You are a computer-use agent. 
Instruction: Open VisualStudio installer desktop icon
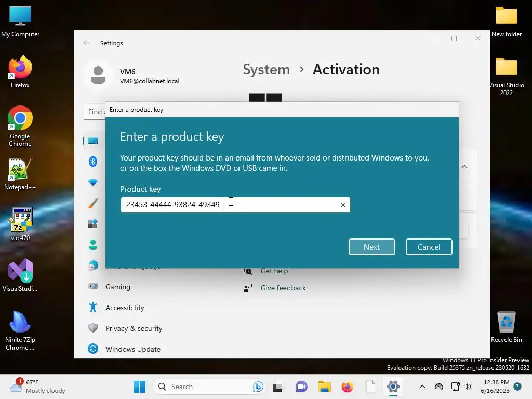(x=20, y=275)
